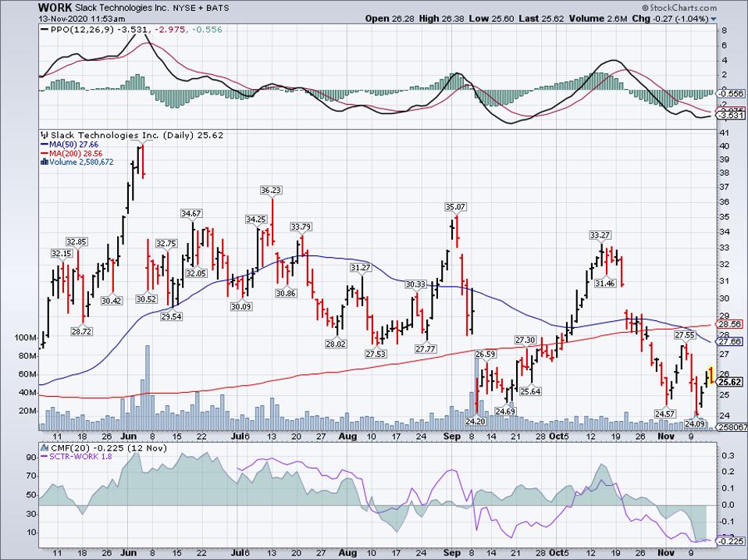This screenshot has height=560, width=748.
Task: Click the volume bars icon beside Volume 2,580,672
Action: click(x=45, y=162)
